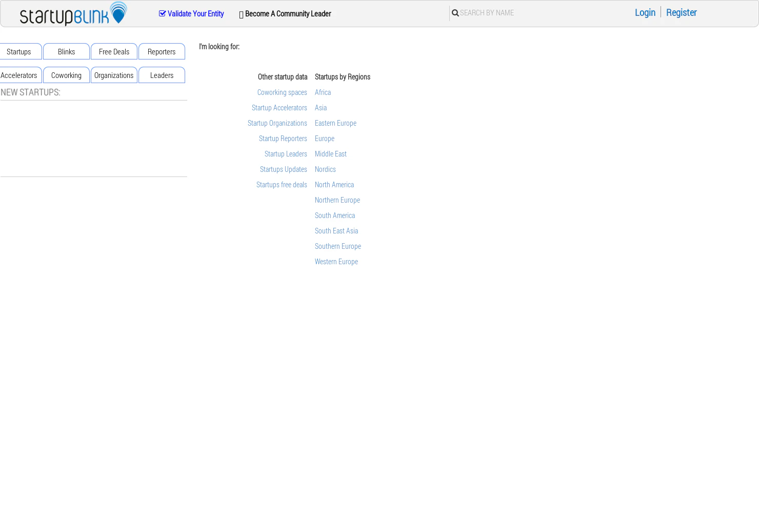Browse startups in Asia
Image resolution: width=759 pixels, height=532 pixels.
(x=321, y=108)
